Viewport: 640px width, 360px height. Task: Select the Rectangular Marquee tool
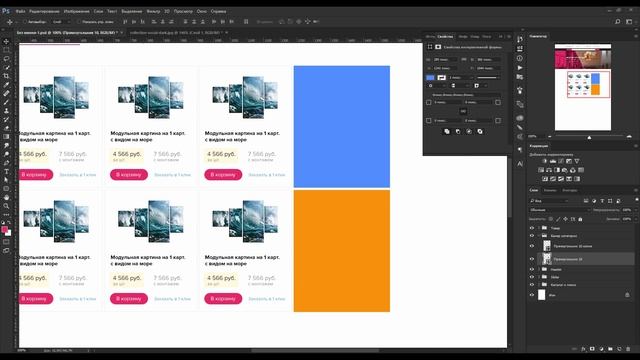click(x=6, y=50)
